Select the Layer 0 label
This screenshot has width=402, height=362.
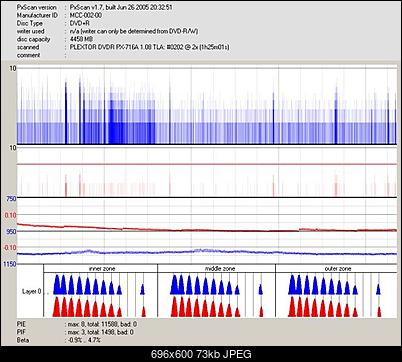click(32, 292)
